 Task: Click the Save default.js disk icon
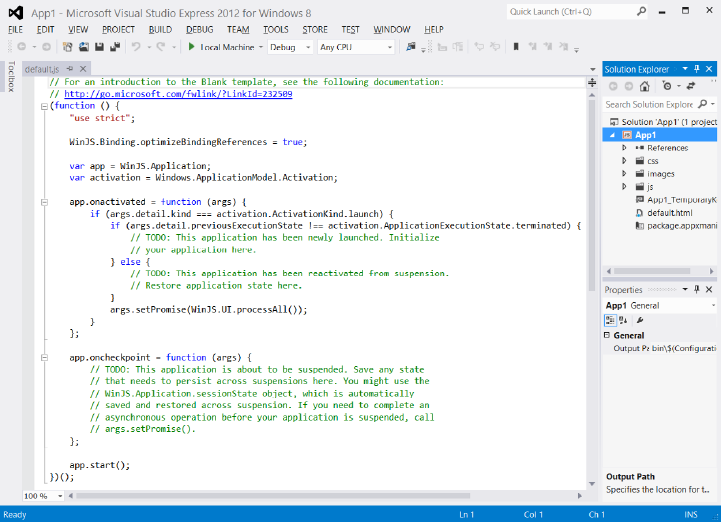click(99, 46)
